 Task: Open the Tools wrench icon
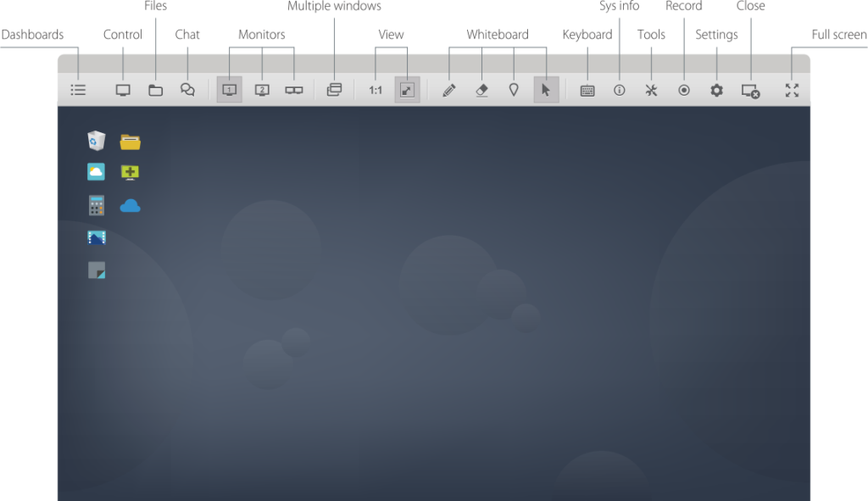652,90
